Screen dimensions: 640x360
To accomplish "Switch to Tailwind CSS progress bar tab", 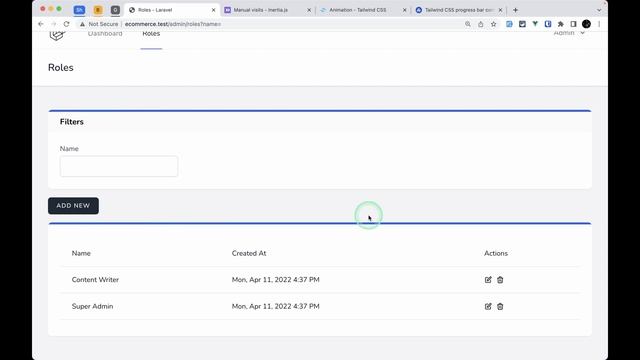I will click(458, 10).
